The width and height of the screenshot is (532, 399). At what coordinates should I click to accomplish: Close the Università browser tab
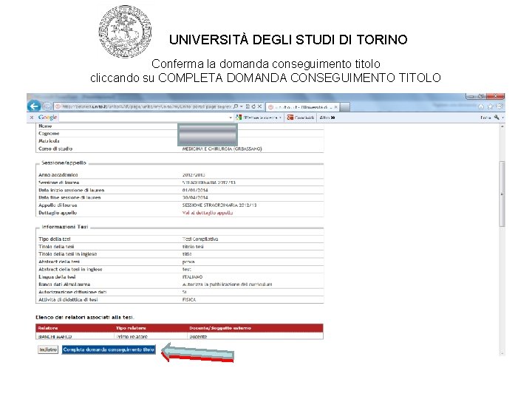click(336, 107)
